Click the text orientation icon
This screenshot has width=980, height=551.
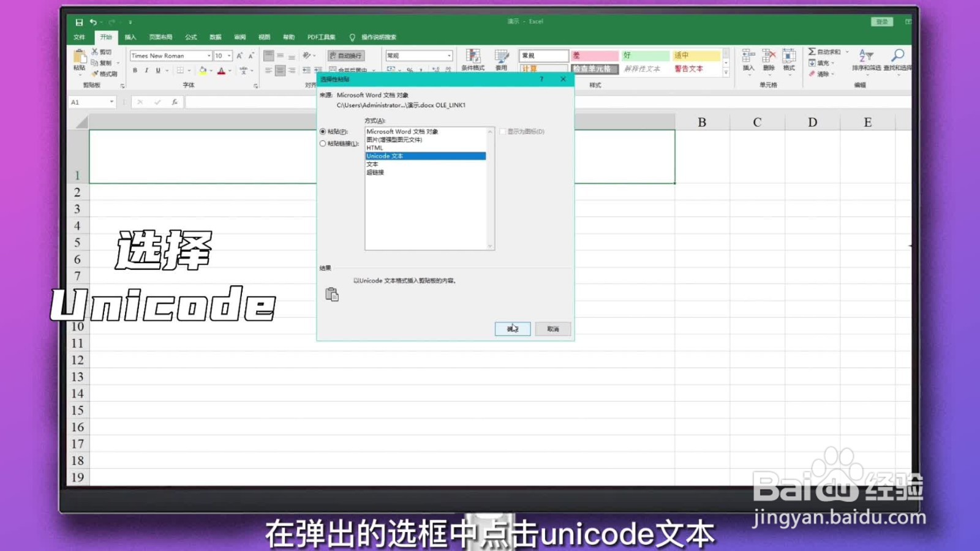pyautogui.click(x=307, y=56)
